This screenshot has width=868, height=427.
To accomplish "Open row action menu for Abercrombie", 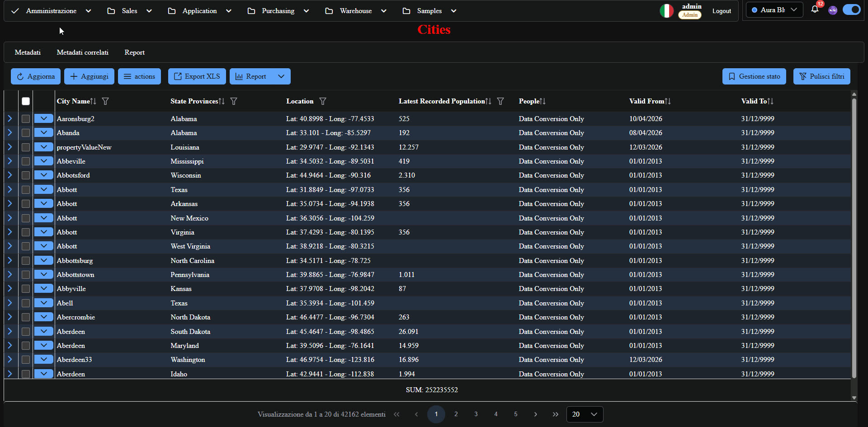I will point(44,317).
